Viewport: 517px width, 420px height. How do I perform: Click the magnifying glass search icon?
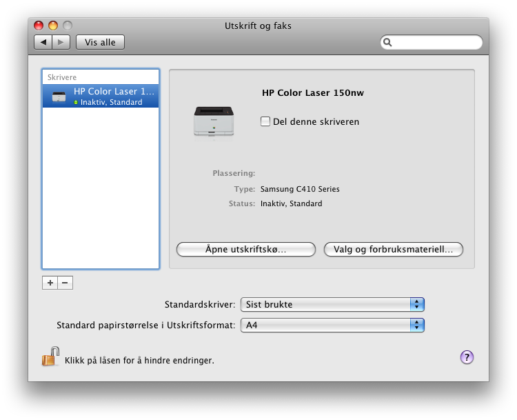tap(387, 42)
